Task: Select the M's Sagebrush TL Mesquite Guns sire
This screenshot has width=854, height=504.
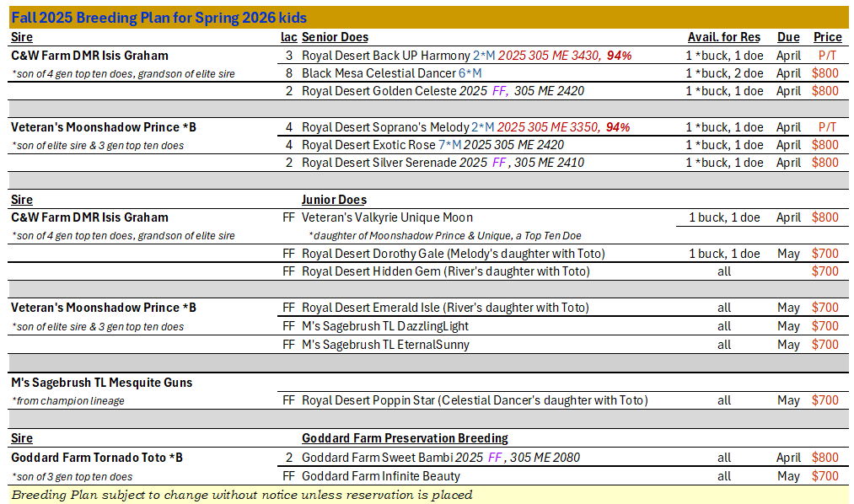Action: 101,383
